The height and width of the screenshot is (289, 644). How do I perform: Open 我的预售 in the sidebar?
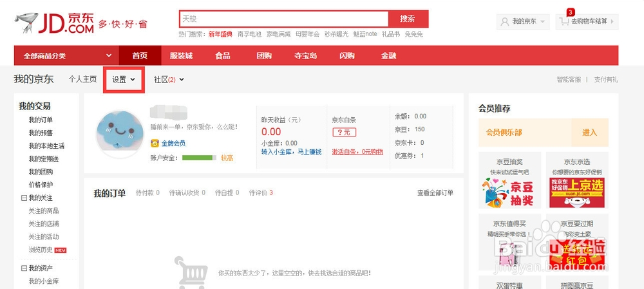(41, 133)
